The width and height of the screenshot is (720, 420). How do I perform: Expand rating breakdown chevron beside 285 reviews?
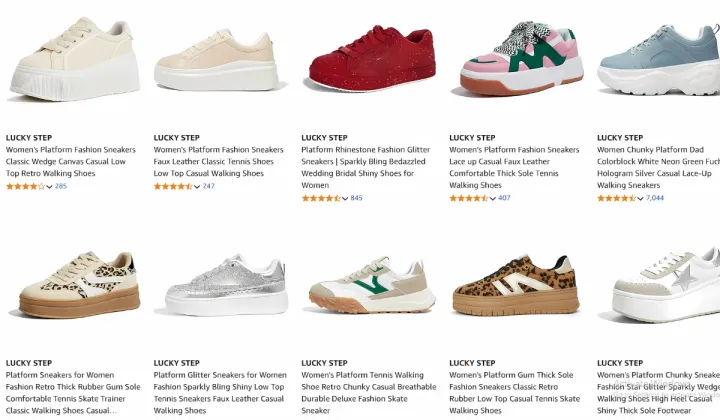(49, 186)
